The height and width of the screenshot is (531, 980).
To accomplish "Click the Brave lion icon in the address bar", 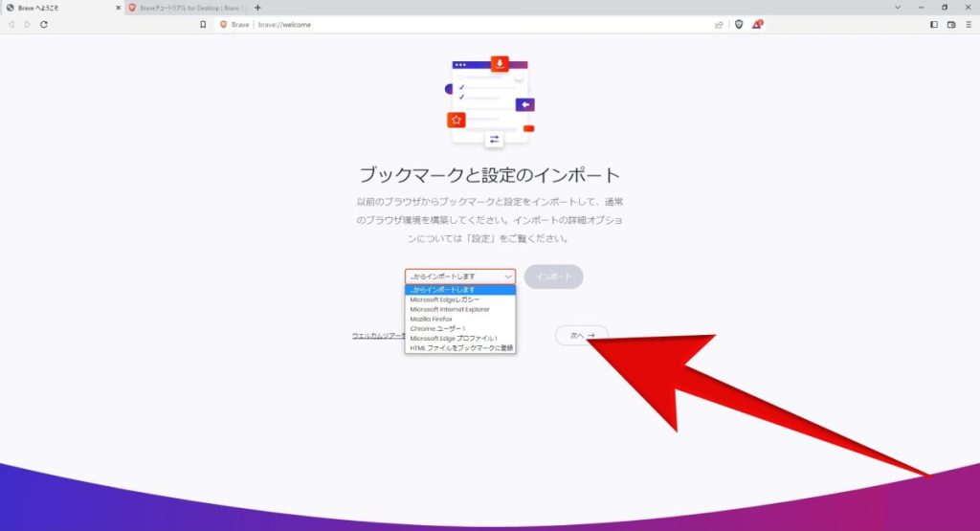I will (224, 24).
